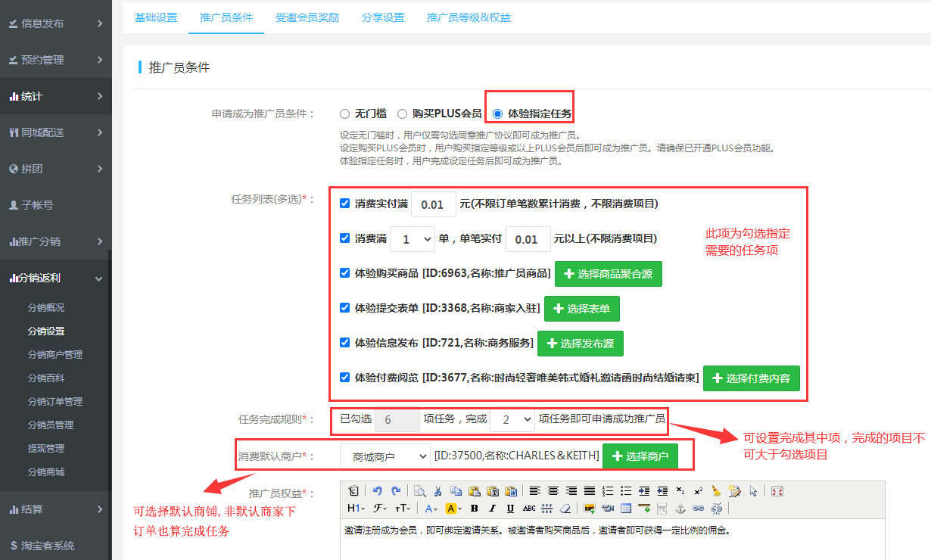Open the completed tasks count dropdown
The height and width of the screenshot is (560, 931).
pos(512,420)
